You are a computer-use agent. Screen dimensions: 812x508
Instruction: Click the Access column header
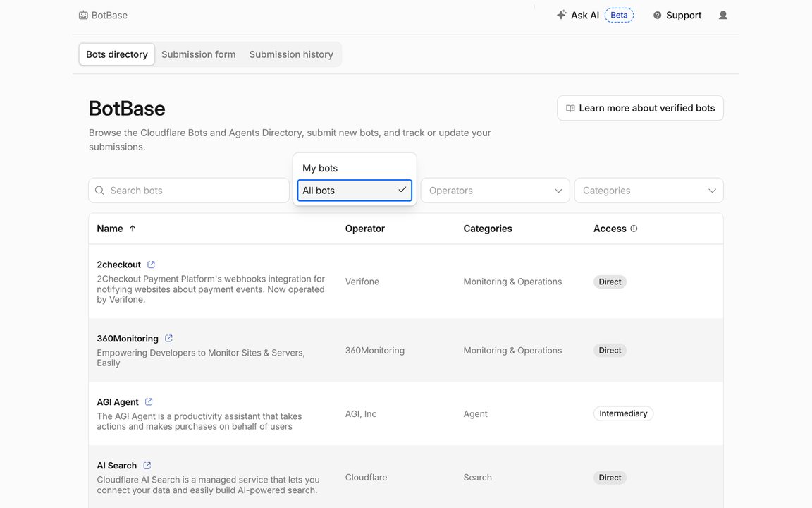pyautogui.click(x=610, y=229)
